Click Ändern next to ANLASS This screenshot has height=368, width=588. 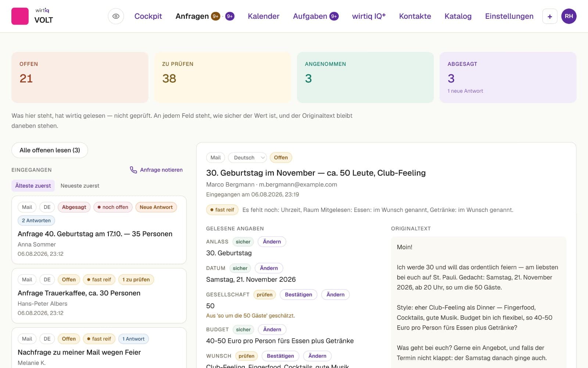(272, 242)
